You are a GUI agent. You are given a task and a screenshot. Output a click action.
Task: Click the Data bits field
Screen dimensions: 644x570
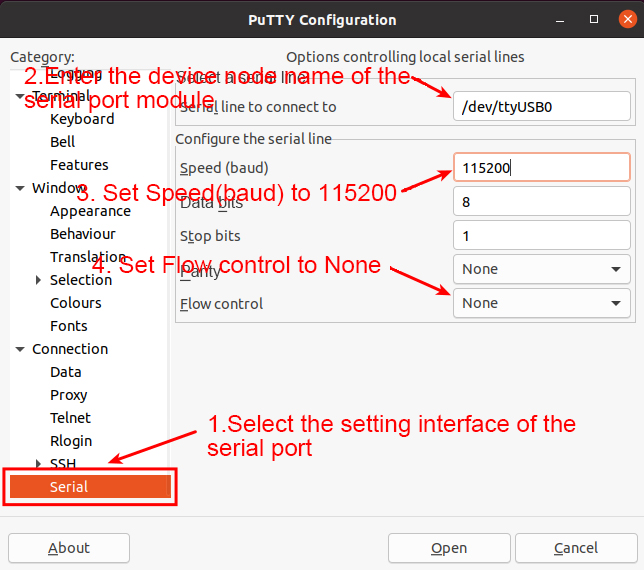click(542, 202)
